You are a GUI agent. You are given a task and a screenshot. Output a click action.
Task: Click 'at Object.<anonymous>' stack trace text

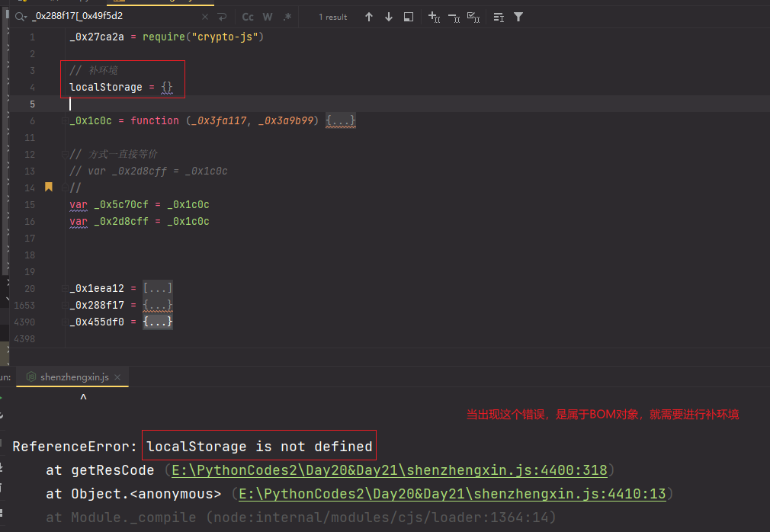pos(133,494)
